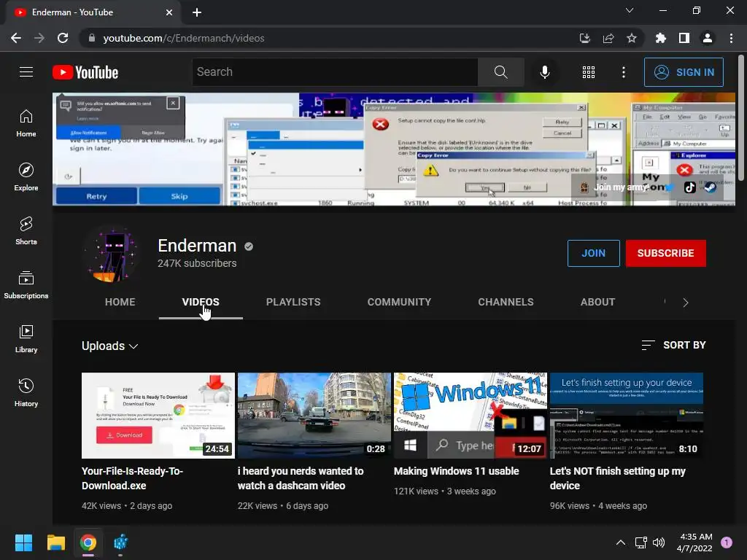Image resolution: width=747 pixels, height=560 pixels.
Task: Click the search magnifier button
Action: 500,72
